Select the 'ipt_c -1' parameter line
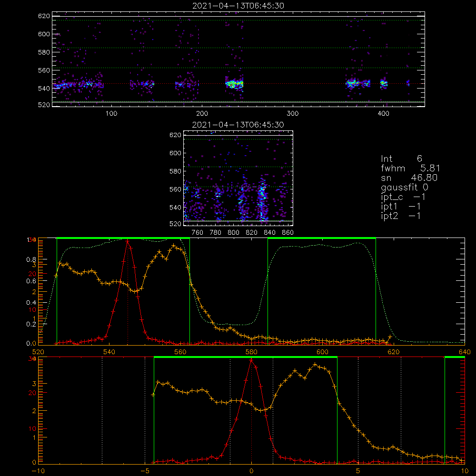The image size is (476, 476). [403, 198]
